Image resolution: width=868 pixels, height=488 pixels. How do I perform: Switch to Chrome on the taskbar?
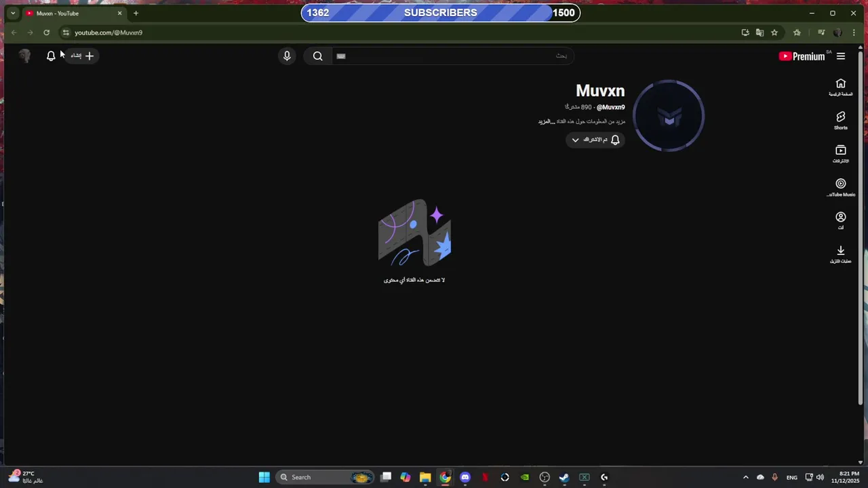pyautogui.click(x=445, y=477)
